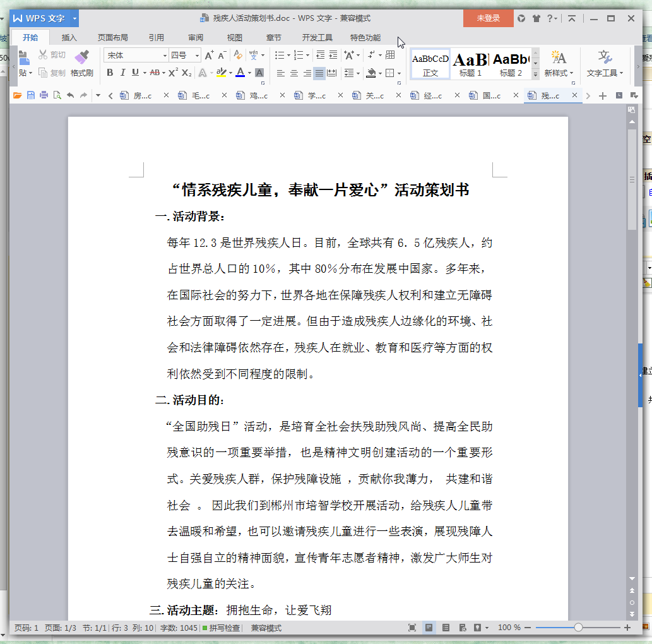Click the vertical scrollbar thumb
The image size is (652, 644).
(x=632, y=179)
